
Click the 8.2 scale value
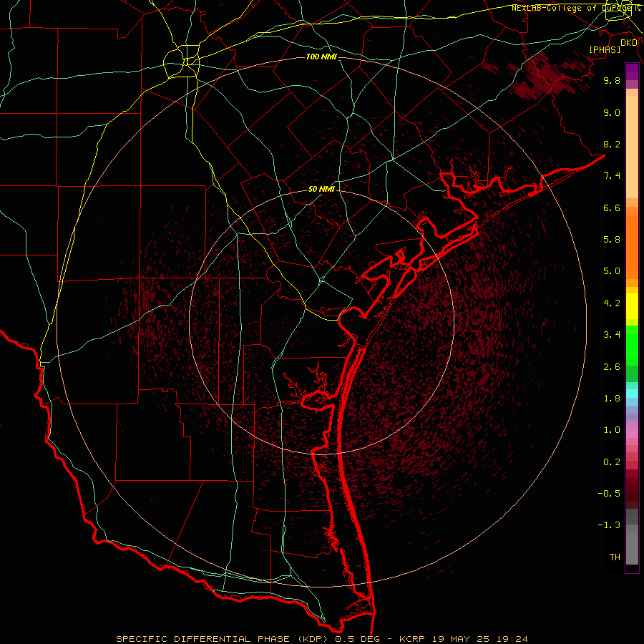click(612, 144)
